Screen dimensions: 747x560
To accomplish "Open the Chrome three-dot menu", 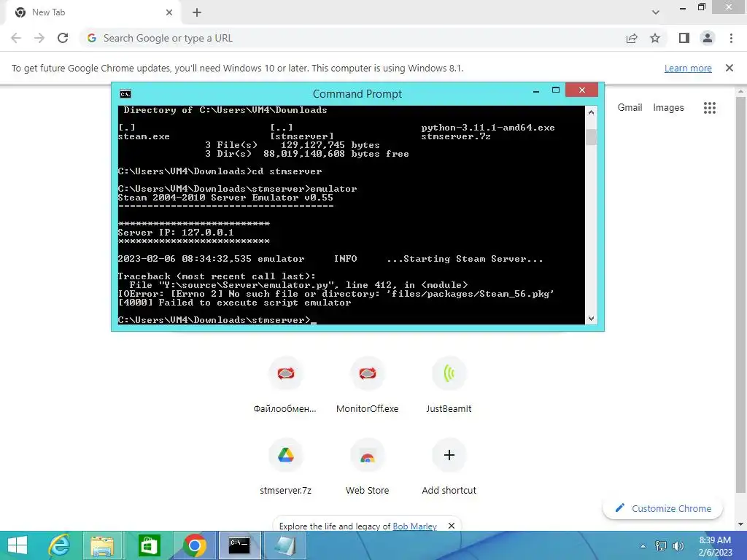I will tap(731, 38).
